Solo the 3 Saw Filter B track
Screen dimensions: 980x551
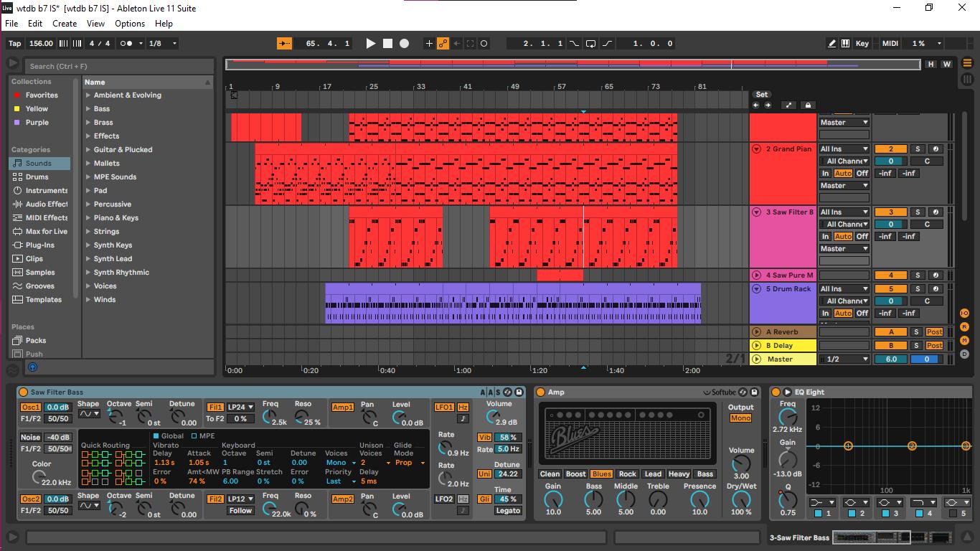click(x=917, y=212)
